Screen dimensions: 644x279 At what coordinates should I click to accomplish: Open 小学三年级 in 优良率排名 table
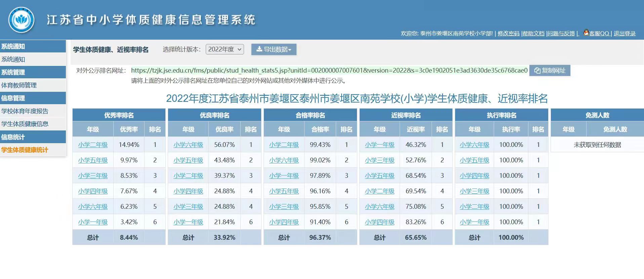coord(188,207)
